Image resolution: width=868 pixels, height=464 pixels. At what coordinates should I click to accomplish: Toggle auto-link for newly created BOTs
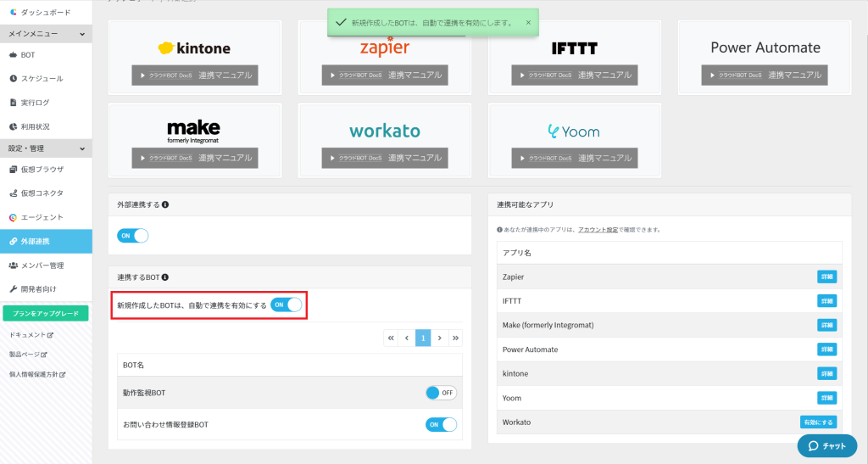[287, 305]
